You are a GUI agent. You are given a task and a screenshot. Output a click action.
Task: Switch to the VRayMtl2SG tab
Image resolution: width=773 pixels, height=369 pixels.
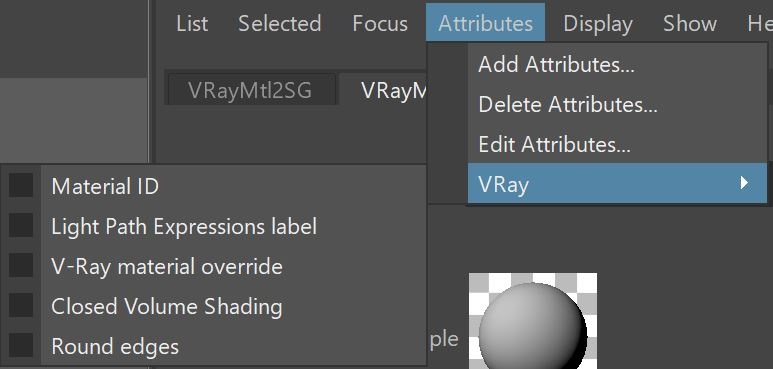250,90
